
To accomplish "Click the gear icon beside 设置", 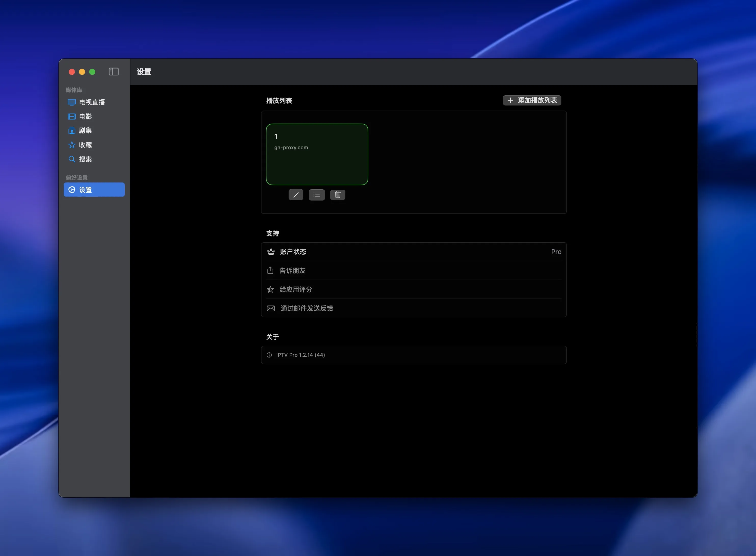I will click(x=72, y=190).
